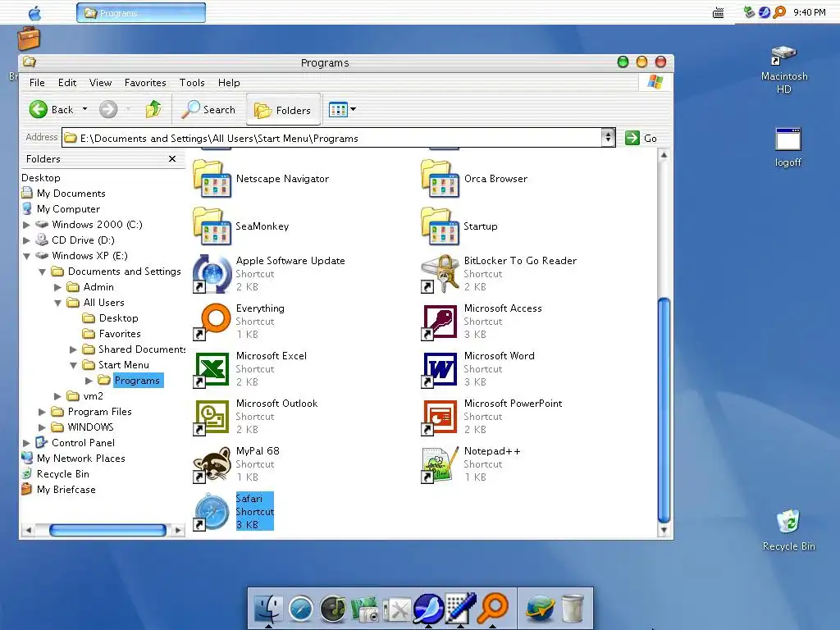Click the Back button
This screenshot has width=840, height=630.
pyautogui.click(x=52, y=109)
